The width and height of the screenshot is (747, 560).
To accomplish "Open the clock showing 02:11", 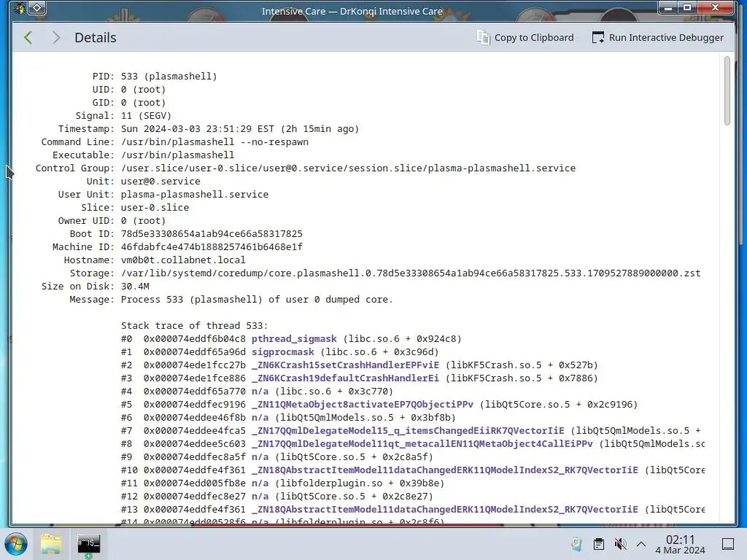I will pos(680,544).
